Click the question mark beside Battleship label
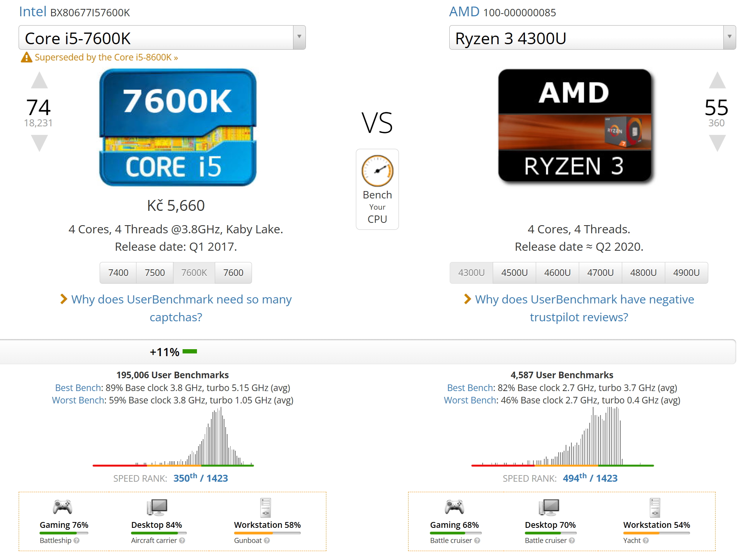 [77, 540]
